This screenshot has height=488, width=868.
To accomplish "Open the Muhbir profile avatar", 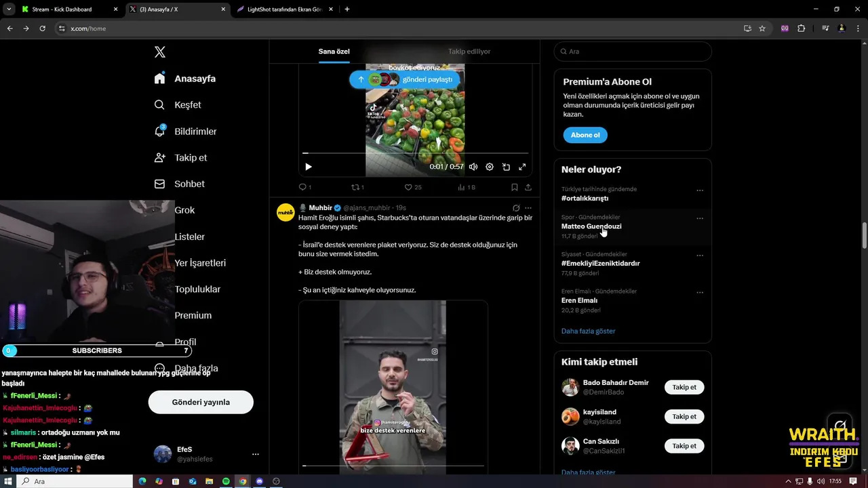I will coord(285,212).
